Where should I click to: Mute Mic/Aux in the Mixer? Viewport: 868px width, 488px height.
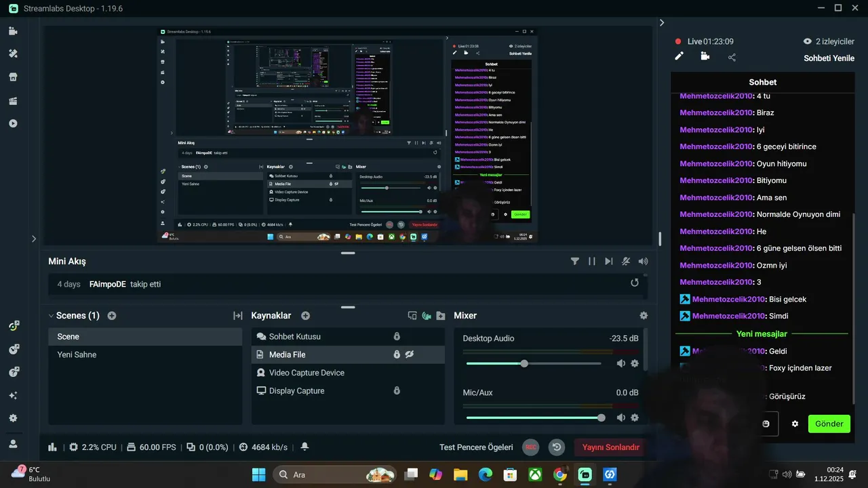click(x=620, y=418)
